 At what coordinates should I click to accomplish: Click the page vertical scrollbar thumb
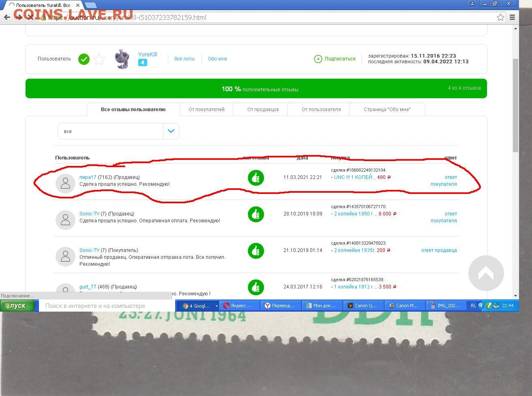coord(515,105)
